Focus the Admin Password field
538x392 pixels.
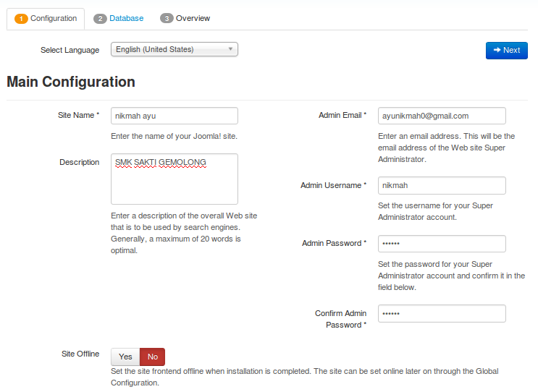pos(442,244)
